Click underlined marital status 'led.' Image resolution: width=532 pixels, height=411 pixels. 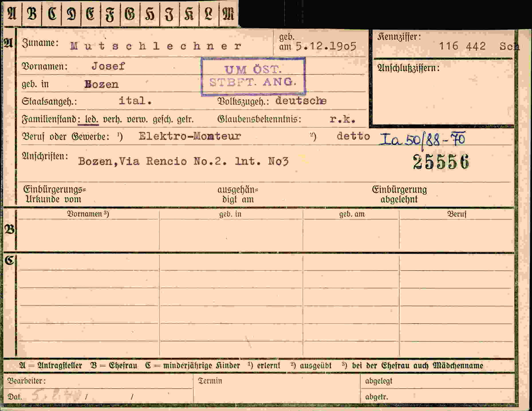click(91, 119)
